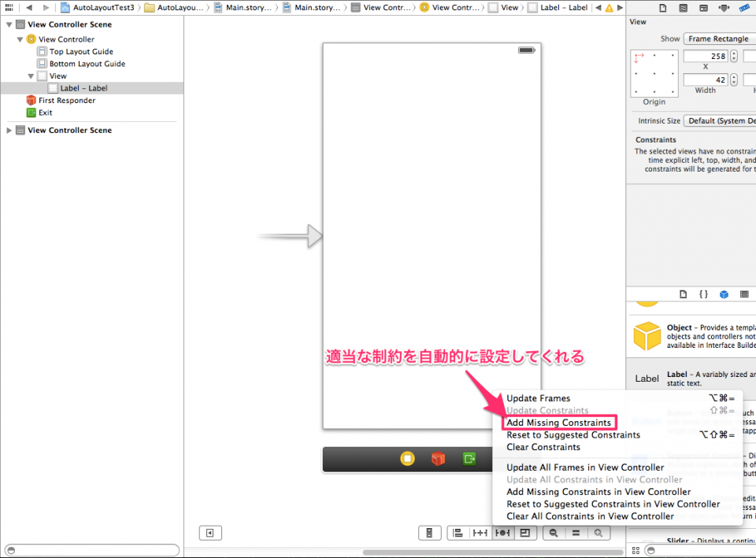The width and height of the screenshot is (756, 558).
Task: Click View Controller icon in scene dock
Action: [407, 458]
